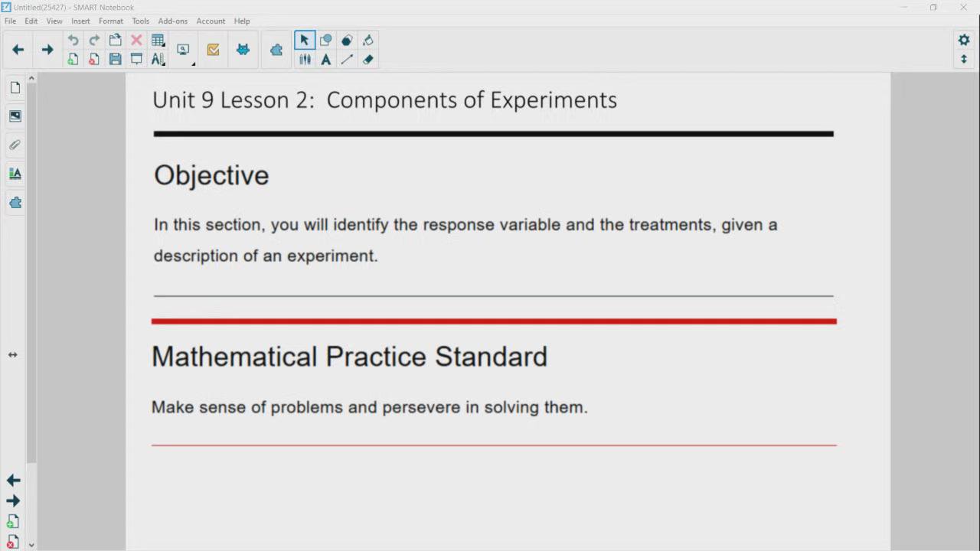
Task: Open the Format menu
Action: click(110, 21)
